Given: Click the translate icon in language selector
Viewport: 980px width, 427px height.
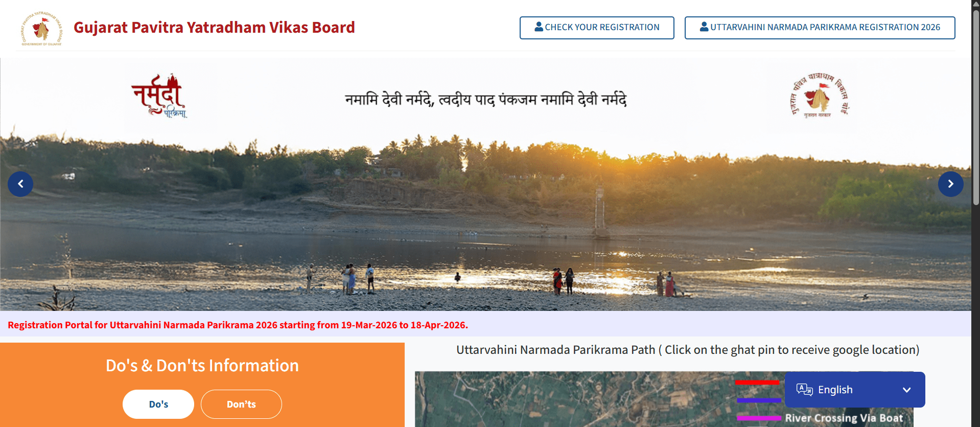Looking at the screenshot, I should click(x=804, y=390).
